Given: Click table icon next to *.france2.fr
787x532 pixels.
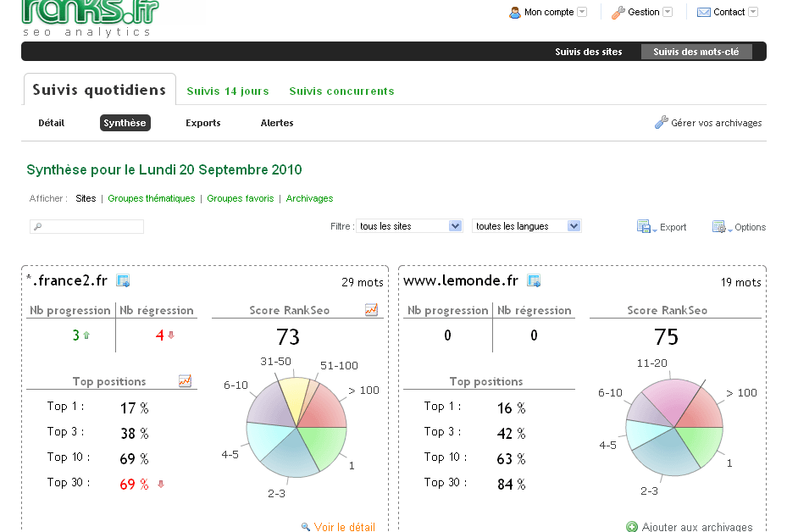Looking at the screenshot, I should [123, 280].
